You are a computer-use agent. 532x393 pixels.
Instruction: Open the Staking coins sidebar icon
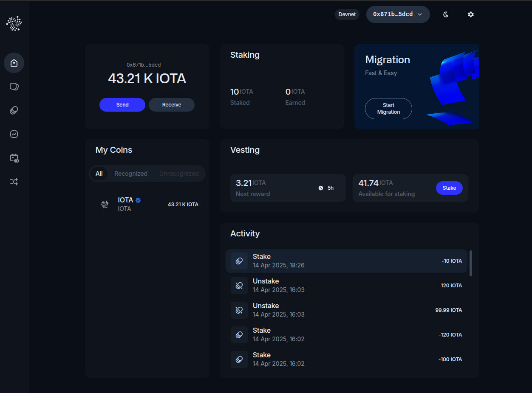coord(14,111)
